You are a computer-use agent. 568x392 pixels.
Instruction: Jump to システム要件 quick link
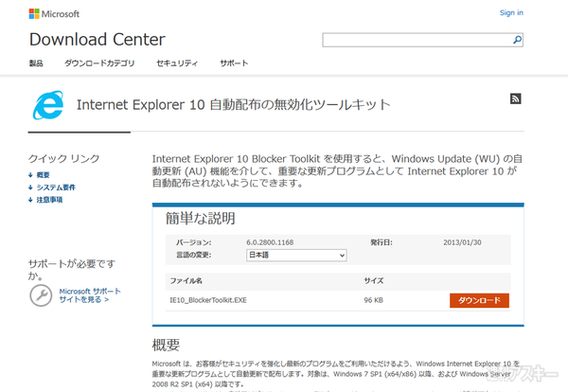56,187
